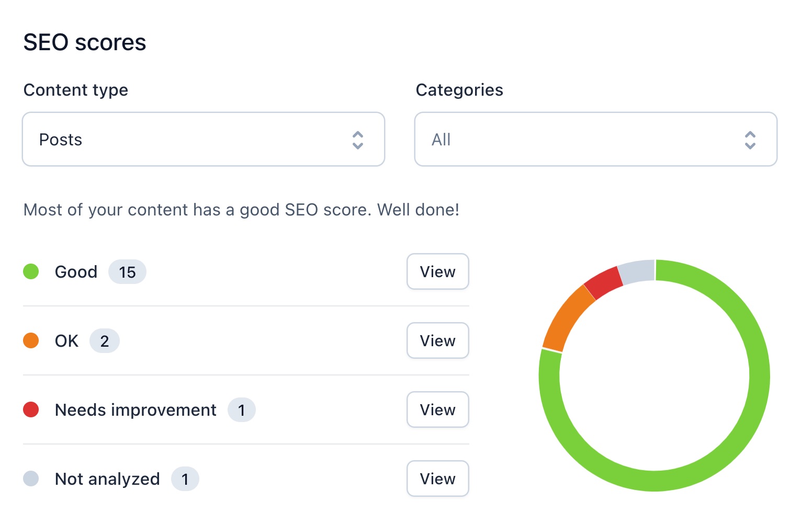Click the count badge next to OK
812x524 pixels.
tap(105, 340)
